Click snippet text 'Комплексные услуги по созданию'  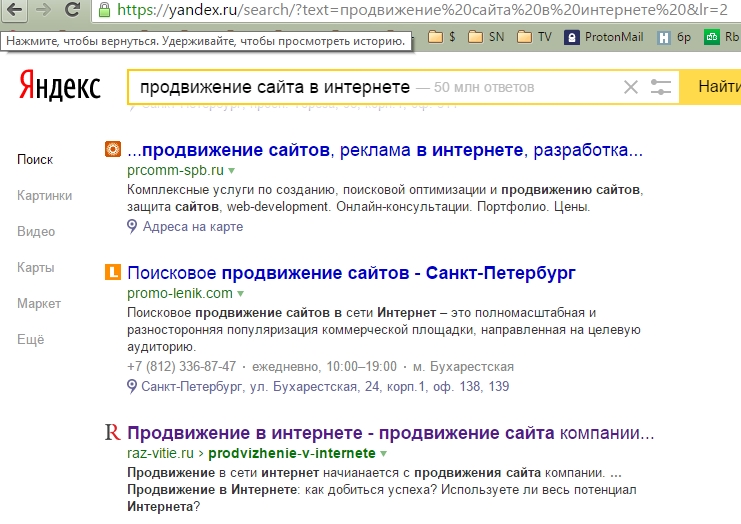pyautogui.click(x=231, y=190)
